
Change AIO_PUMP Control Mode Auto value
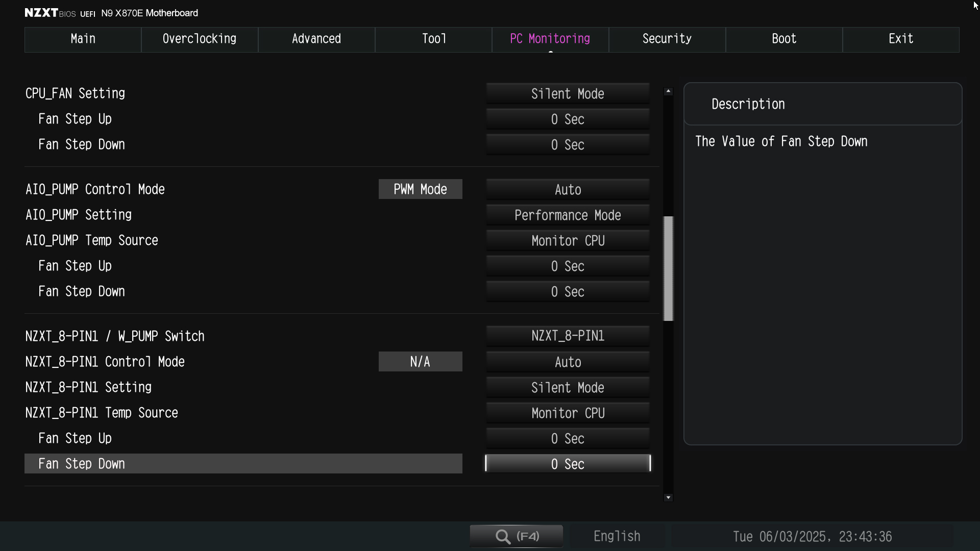pyautogui.click(x=568, y=190)
